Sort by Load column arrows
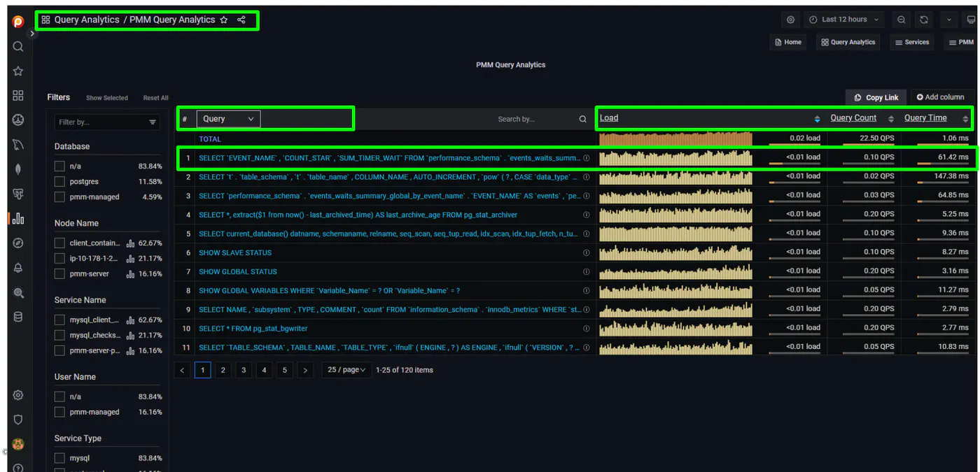 coord(817,119)
